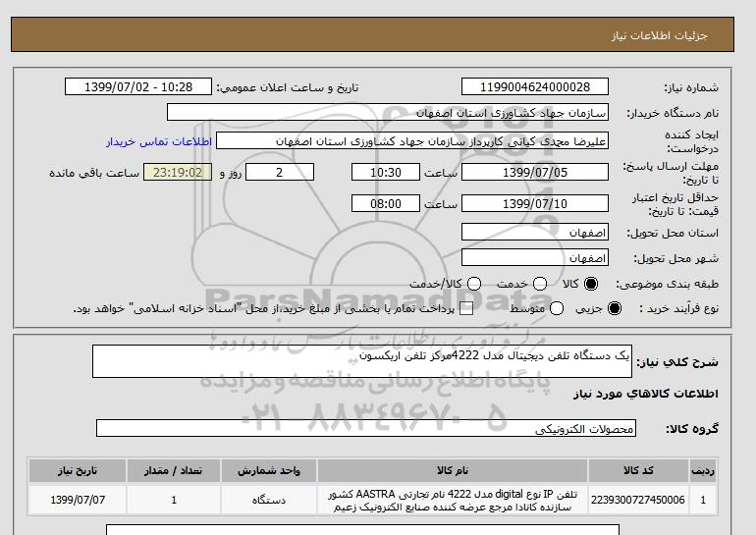Click the کد کالا column header
Image resolution: width=756 pixels, height=535 pixels.
[x=638, y=470]
